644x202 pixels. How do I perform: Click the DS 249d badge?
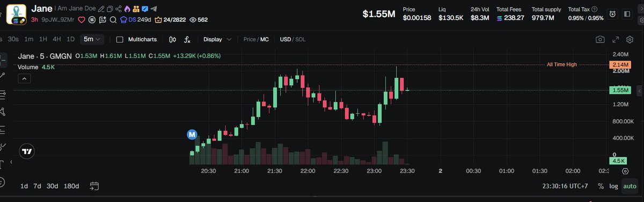coord(136,20)
